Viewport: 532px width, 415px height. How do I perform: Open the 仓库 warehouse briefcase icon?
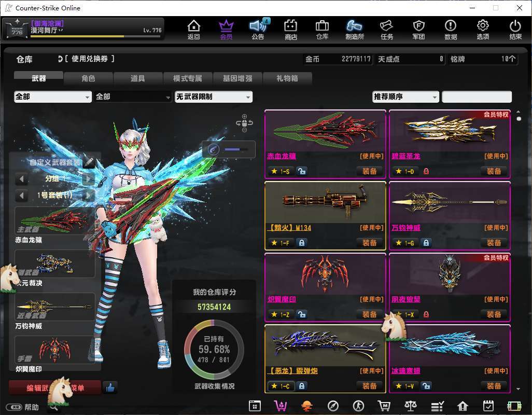coord(322,30)
